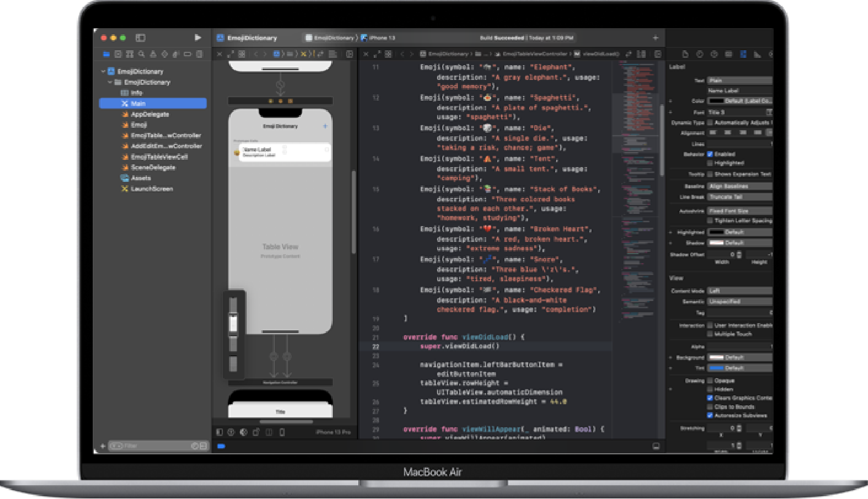Open the Issue navigator warning icon
The width and height of the screenshot is (868, 499).
[153, 54]
